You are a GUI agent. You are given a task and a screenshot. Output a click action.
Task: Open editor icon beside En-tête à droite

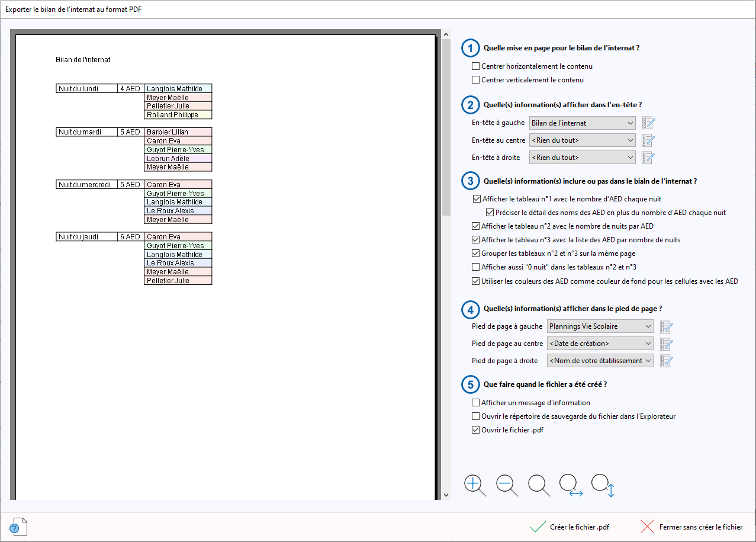[649, 158]
